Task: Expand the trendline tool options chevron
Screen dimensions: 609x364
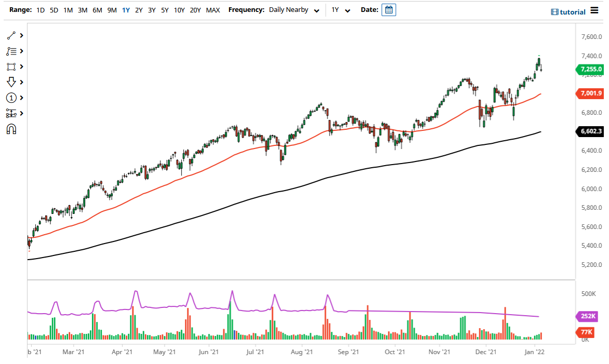Action: pyautogui.click(x=21, y=35)
